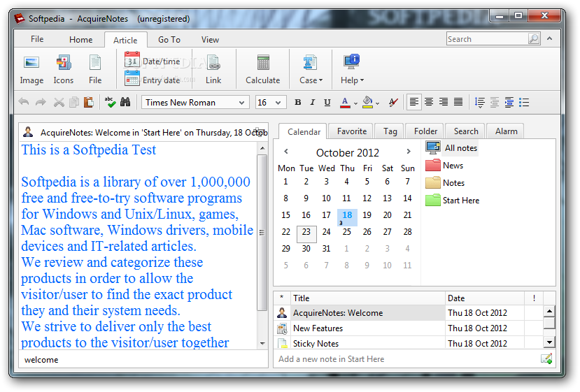Toggle italic formatting
Viewport: 580px width, 392px height.
[313, 102]
